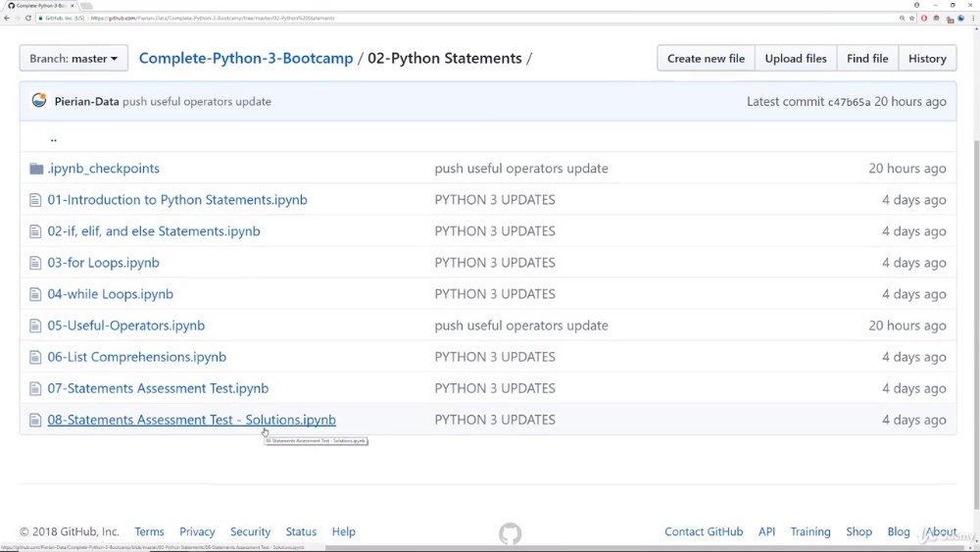Open 08-Statements Assessment Test - Solutions.ipynb
The image size is (980, 552).
tap(192, 420)
